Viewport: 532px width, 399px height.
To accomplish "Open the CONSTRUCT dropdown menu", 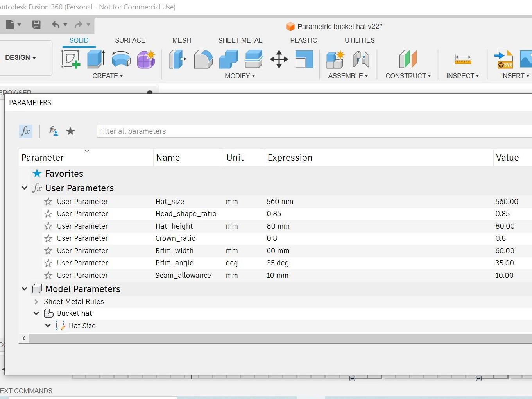I will [x=408, y=76].
